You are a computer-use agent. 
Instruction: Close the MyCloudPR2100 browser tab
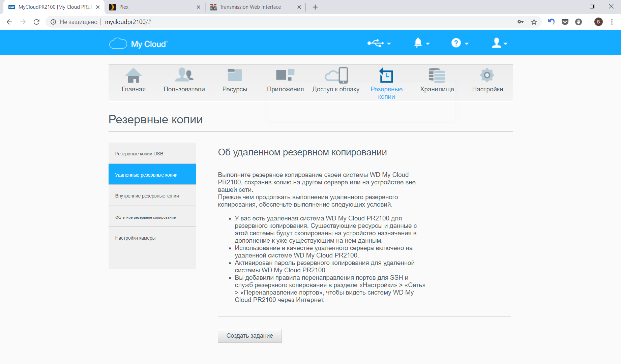point(98,7)
